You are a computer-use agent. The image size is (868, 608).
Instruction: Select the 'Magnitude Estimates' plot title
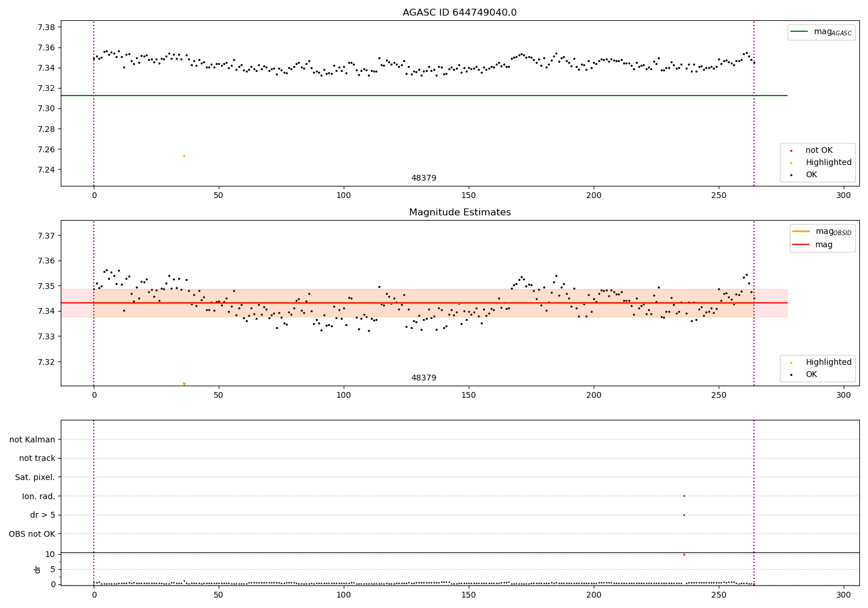[460, 213]
